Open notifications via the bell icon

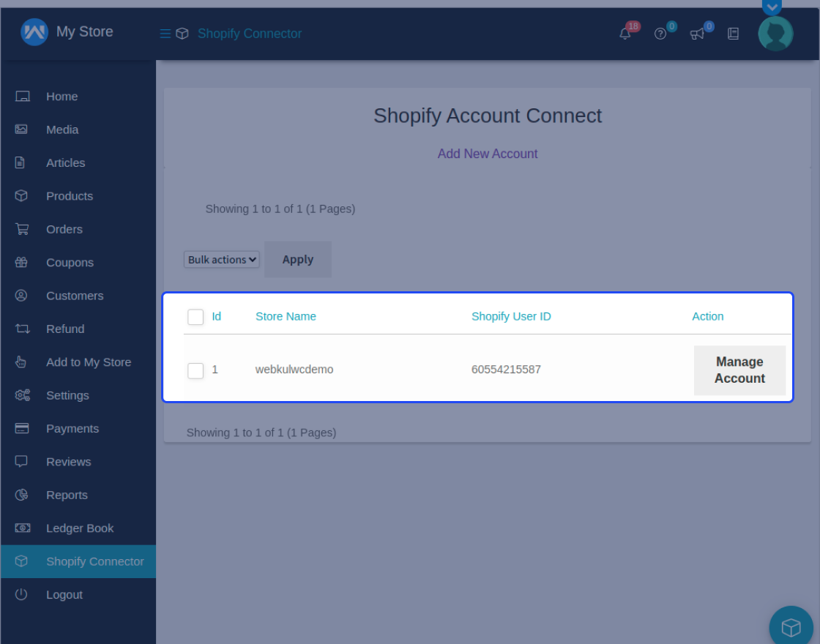(x=625, y=34)
